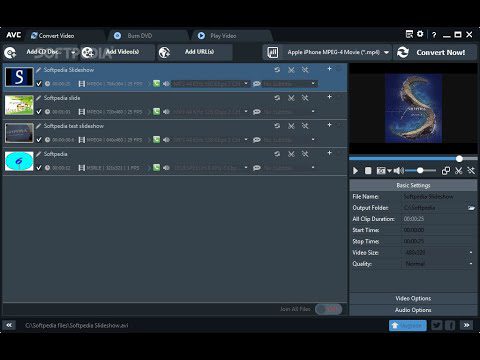The width and height of the screenshot is (480, 360).
Task: Click the plus icon on the last Softpedia row
Action: (329, 153)
